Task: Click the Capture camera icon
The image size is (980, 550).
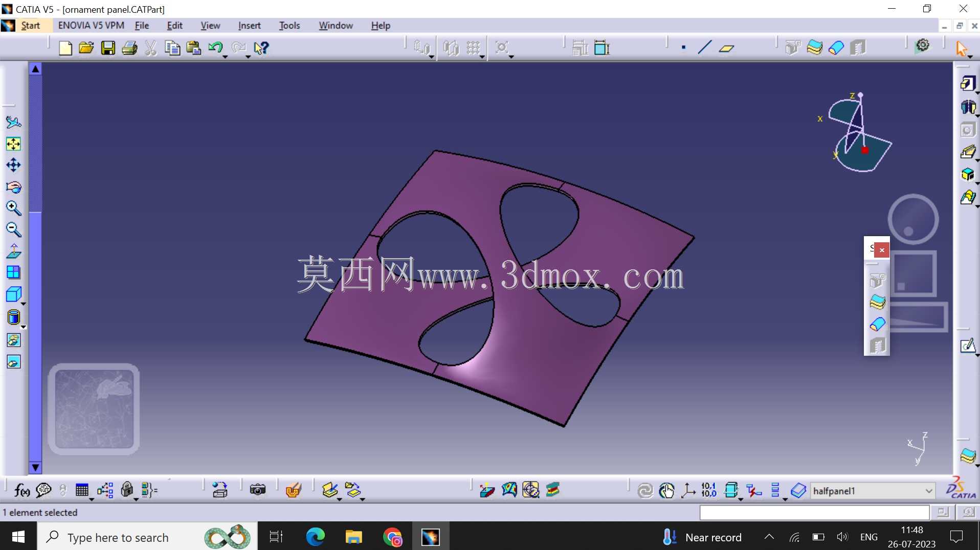Action: tap(258, 490)
